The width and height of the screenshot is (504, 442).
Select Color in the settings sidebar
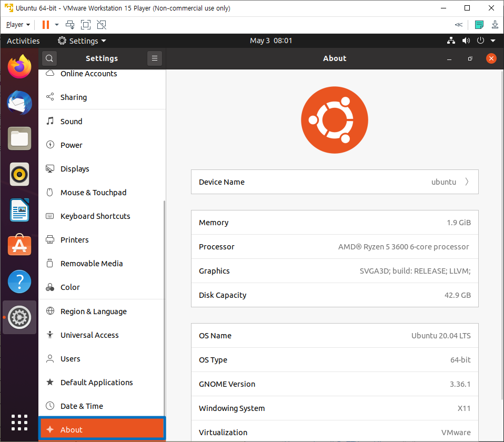click(102, 287)
